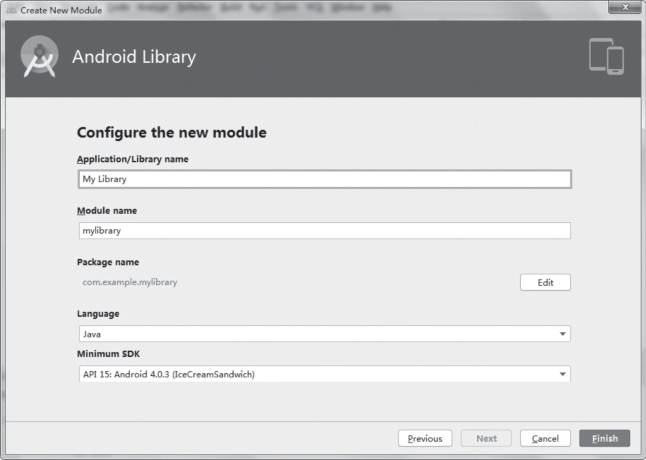
Task: Click the Module name label
Action: (107, 210)
